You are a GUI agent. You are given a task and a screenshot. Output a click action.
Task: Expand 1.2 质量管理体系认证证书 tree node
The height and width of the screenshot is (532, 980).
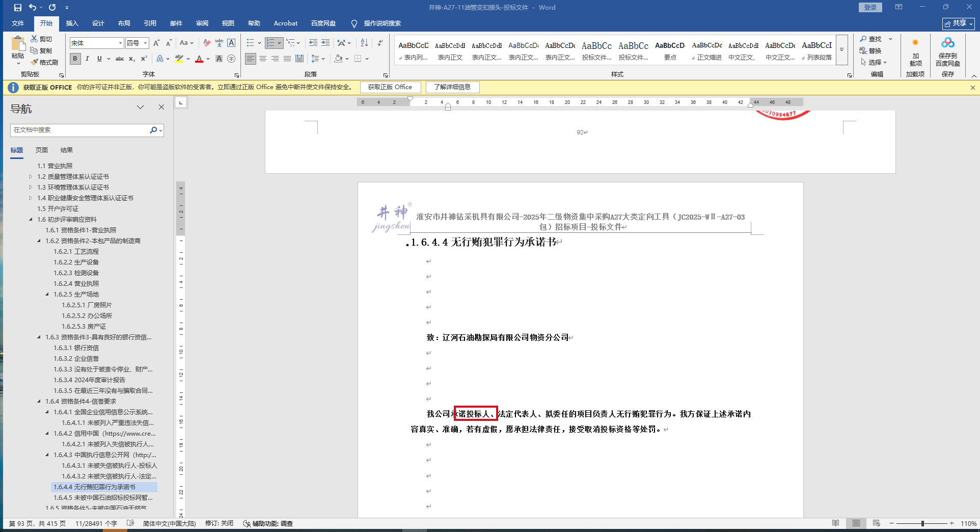click(31, 177)
